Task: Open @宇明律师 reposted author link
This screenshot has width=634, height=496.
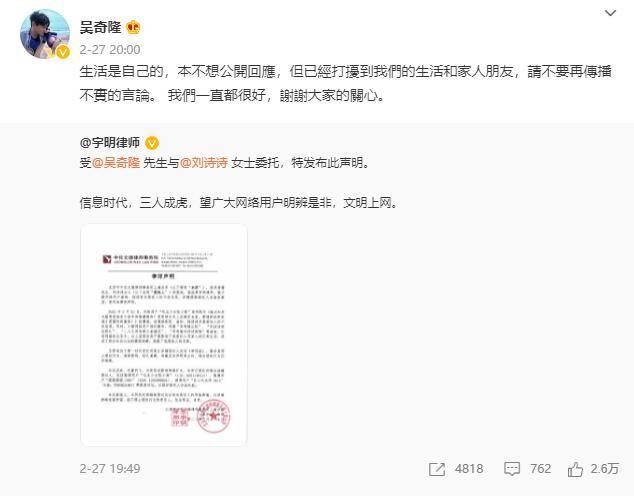Action: [x=110, y=142]
